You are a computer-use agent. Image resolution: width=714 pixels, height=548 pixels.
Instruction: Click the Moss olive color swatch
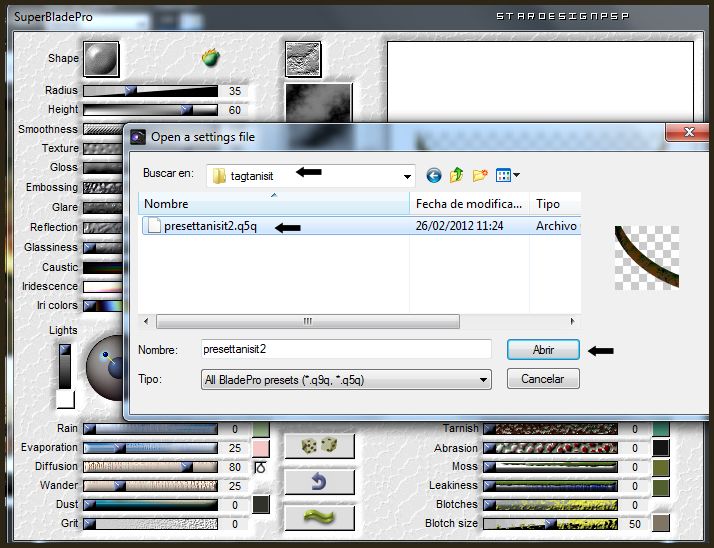[661, 467]
